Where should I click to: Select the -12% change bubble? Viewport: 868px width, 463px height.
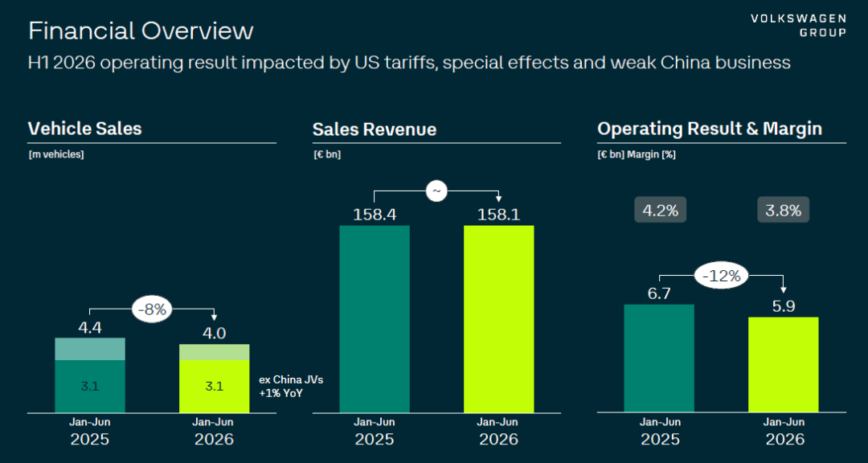(721, 275)
